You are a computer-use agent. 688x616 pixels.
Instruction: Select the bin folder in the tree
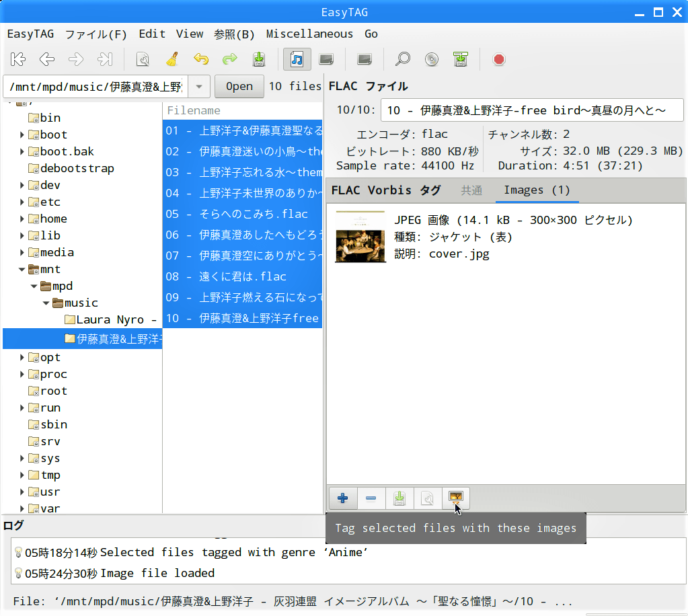tap(44, 118)
